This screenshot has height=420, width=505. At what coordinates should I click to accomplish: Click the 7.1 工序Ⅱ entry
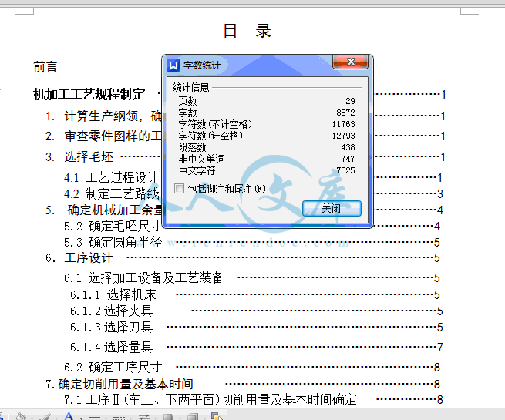pyautogui.click(x=210, y=400)
